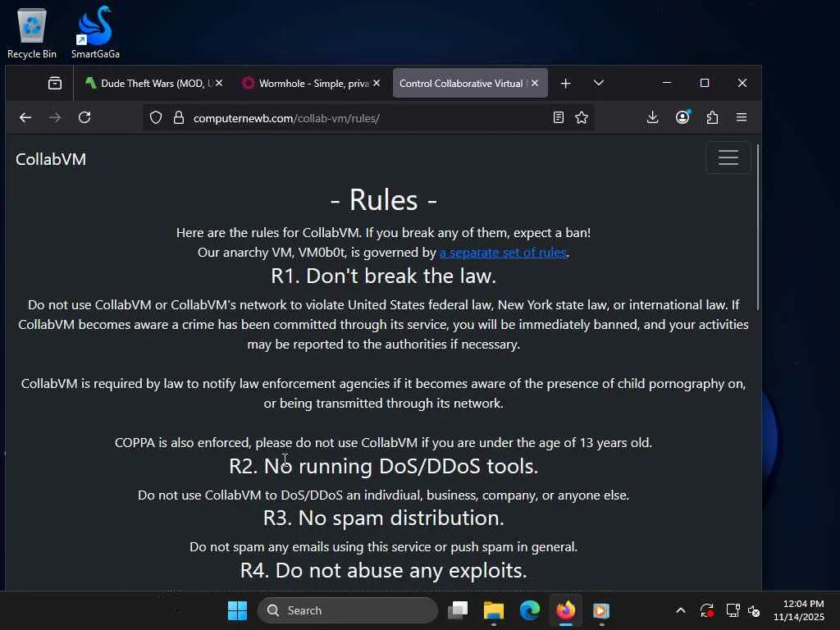Click the 'R3. No spam distribution.' heading
The height and width of the screenshot is (630, 840).
384,518
